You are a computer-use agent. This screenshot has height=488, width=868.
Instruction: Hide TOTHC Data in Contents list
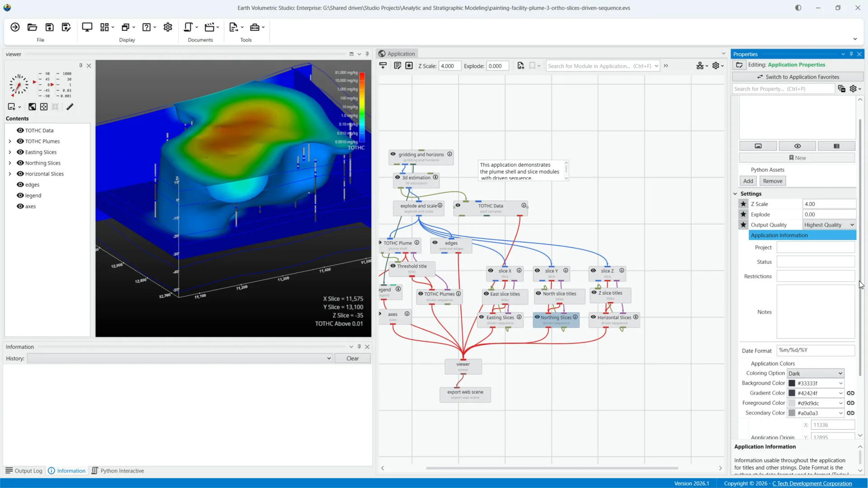[20, 130]
